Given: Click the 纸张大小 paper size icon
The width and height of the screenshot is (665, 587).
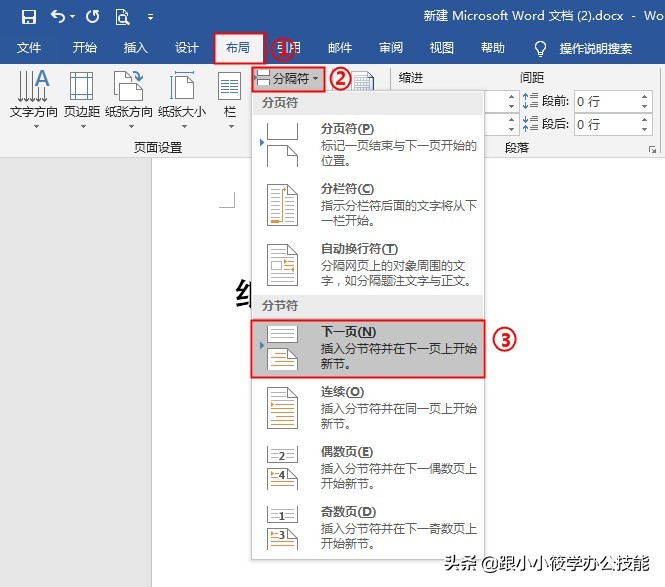Looking at the screenshot, I should tap(182, 86).
